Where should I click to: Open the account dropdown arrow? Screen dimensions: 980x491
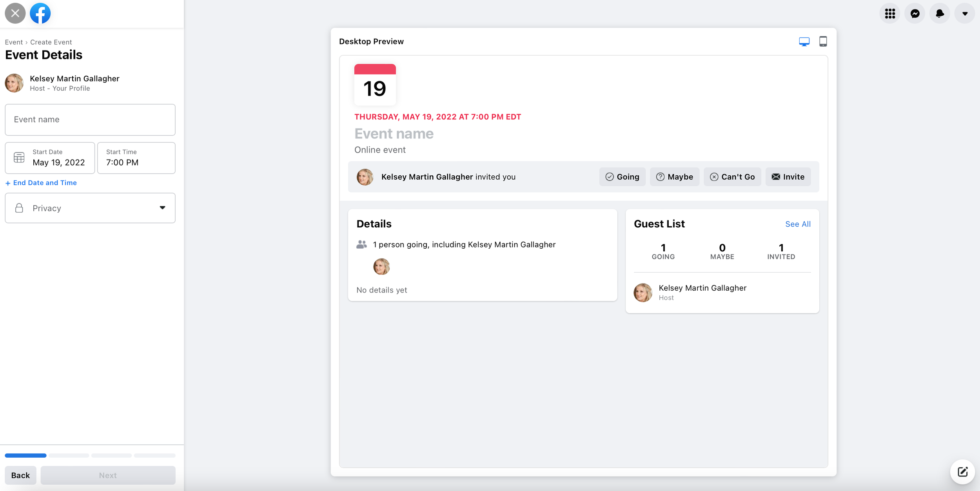(964, 13)
